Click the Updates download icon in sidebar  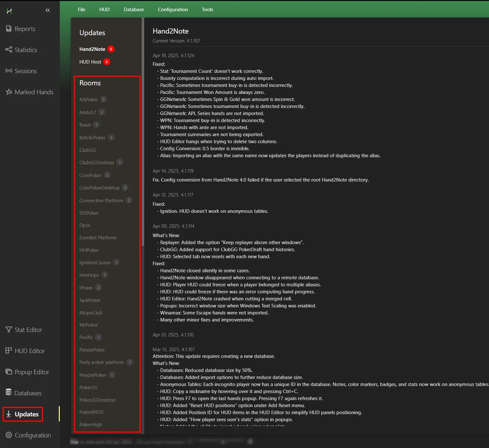pos(9,414)
